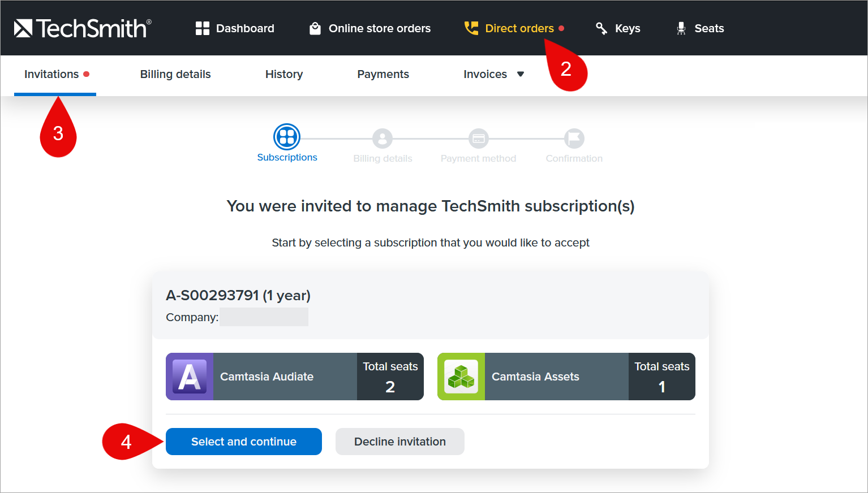Click the Company label
The width and height of the screenshot is (868, 493).
[192, 318]
